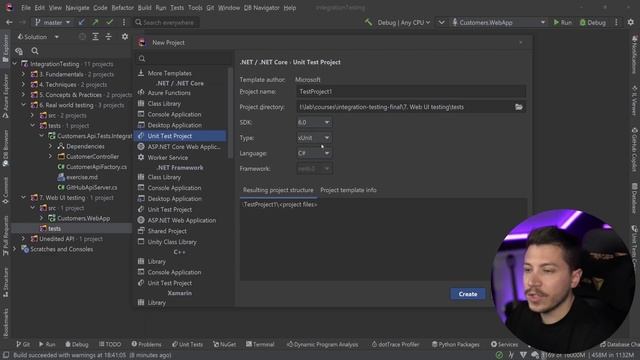Switch to Project template info tab

(348, 190)
